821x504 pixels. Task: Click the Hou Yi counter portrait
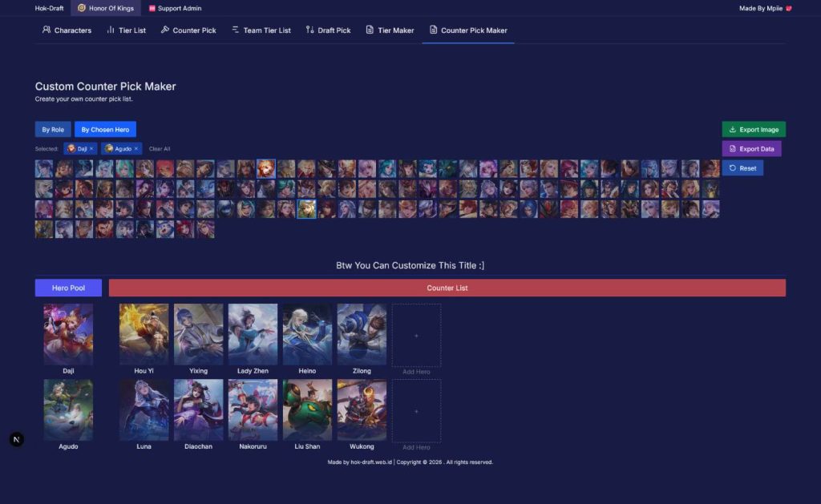click(144, 334)
